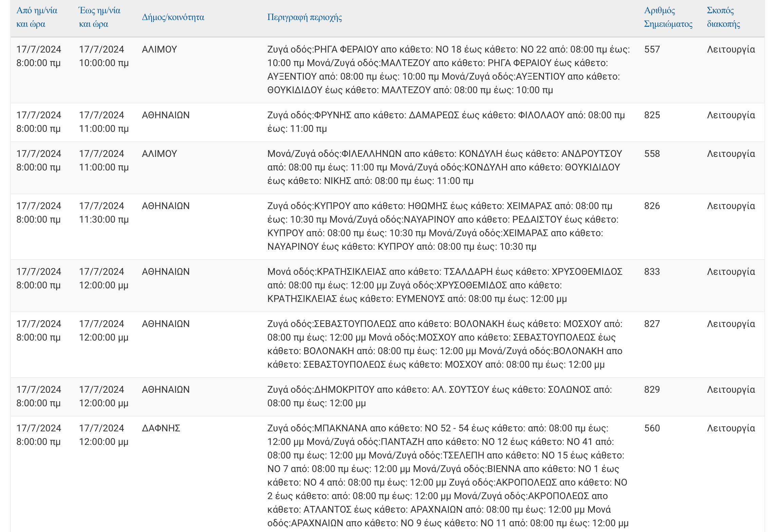Sort by 'Έως ημ/νία και ώρα' column header
The image size is (776, 532).
100,17
